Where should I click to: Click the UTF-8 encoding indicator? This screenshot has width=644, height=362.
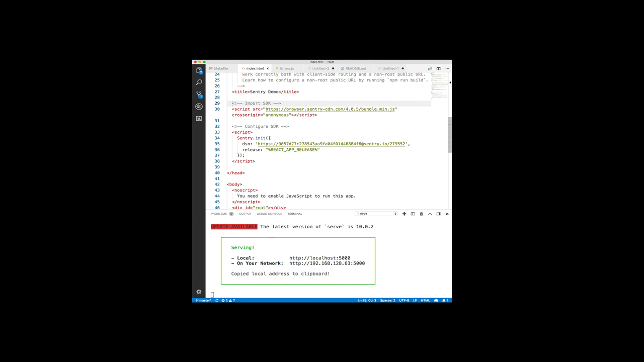click(x=404, y=300)
